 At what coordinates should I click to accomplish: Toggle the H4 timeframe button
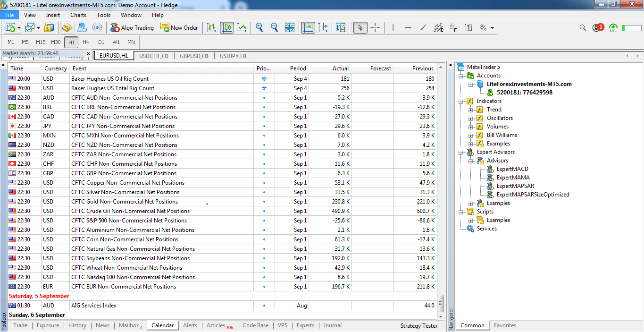point(86,42)
